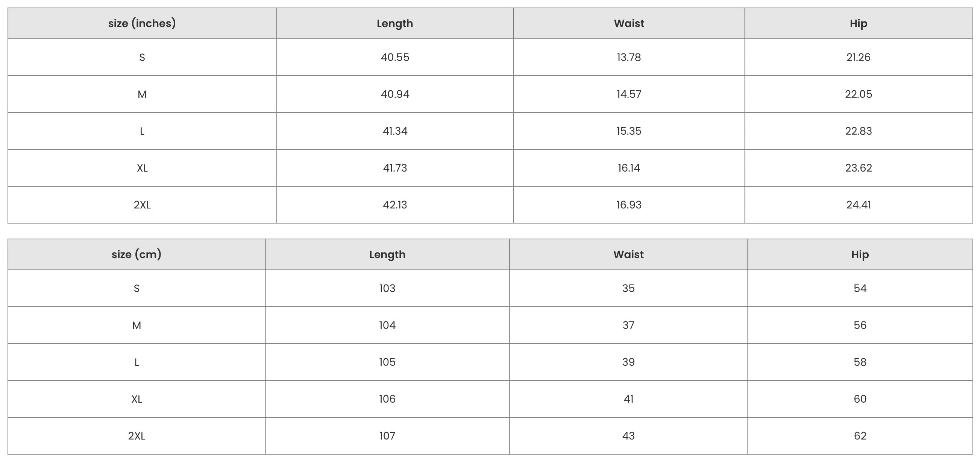Select the Length header in the inches table
The width and height of the screenshot is (980, 461).
tap(394, 24)
